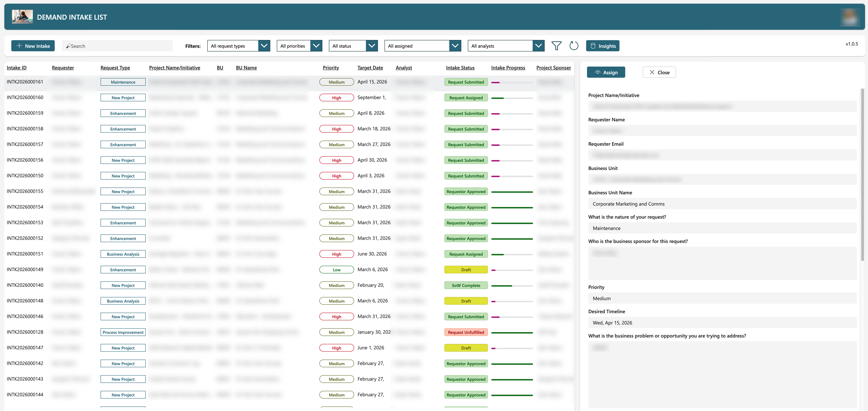Image resolution: width=868 pixels, height=411 pixels.
Task: Close the detail panel with the Close button
Action: pyautogui.click(x=659, y=72)
